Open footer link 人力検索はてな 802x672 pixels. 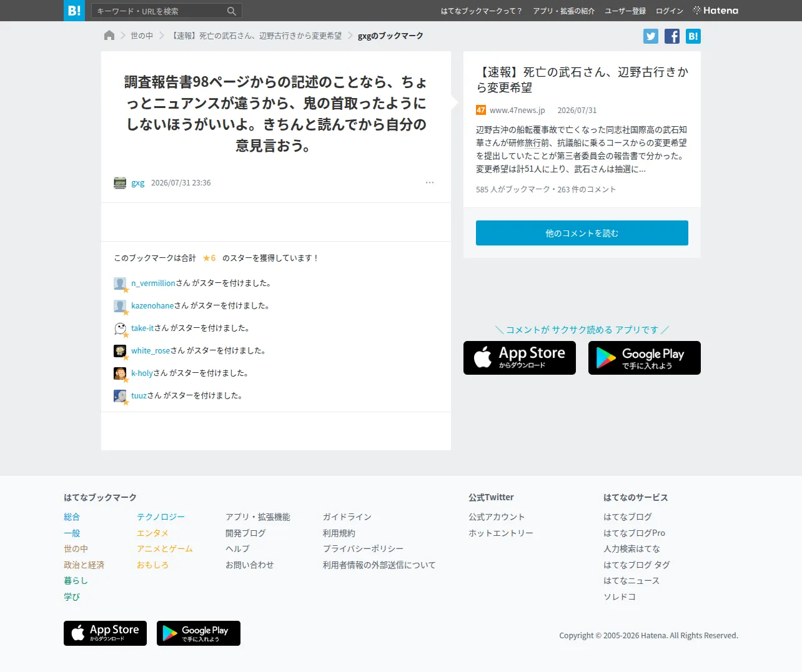[631, 549]
